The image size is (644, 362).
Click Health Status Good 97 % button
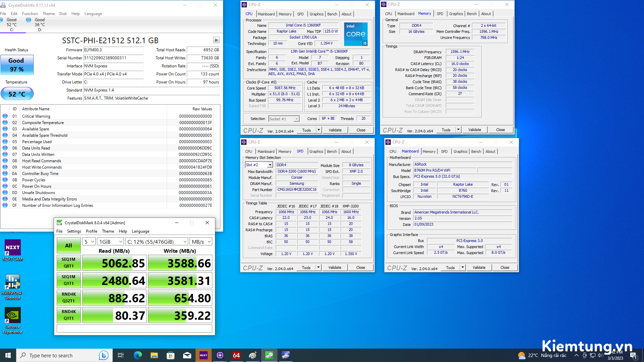point(17,65)
